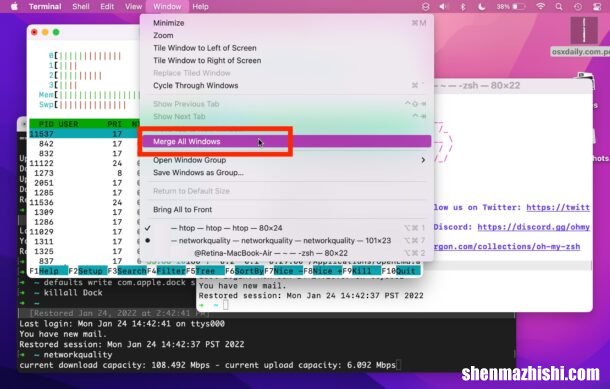The image size is (610, 389).
Task: Click F4 Filter in htop footer
Action: (166, 271)
